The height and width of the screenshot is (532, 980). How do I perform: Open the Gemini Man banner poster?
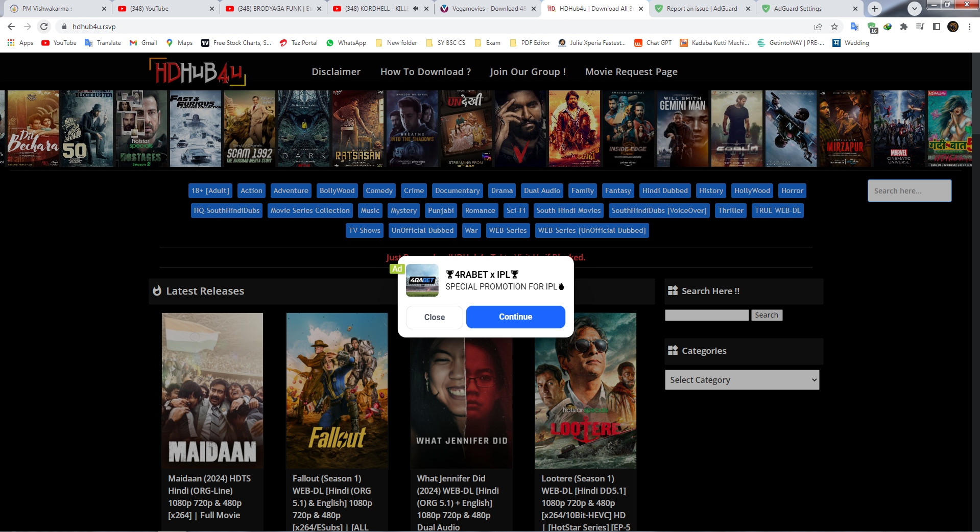coord(683,129)
